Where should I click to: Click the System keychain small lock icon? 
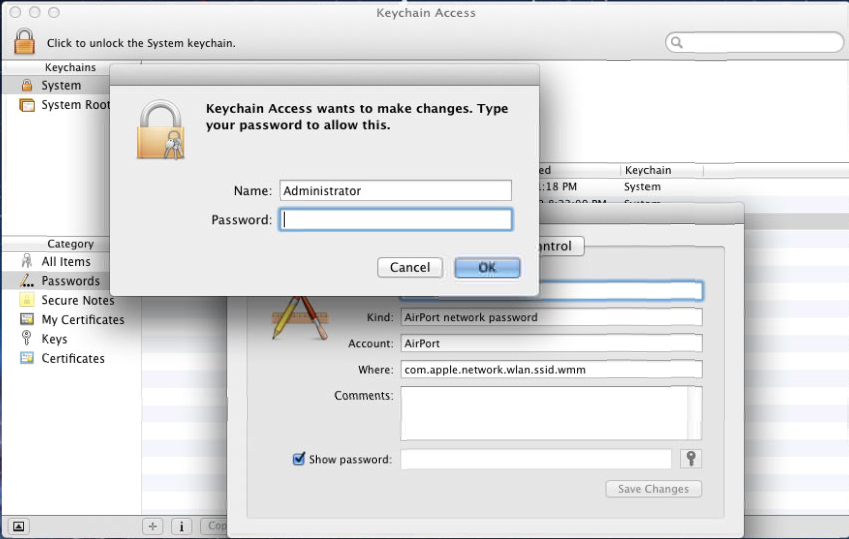[x=27, y=85]
